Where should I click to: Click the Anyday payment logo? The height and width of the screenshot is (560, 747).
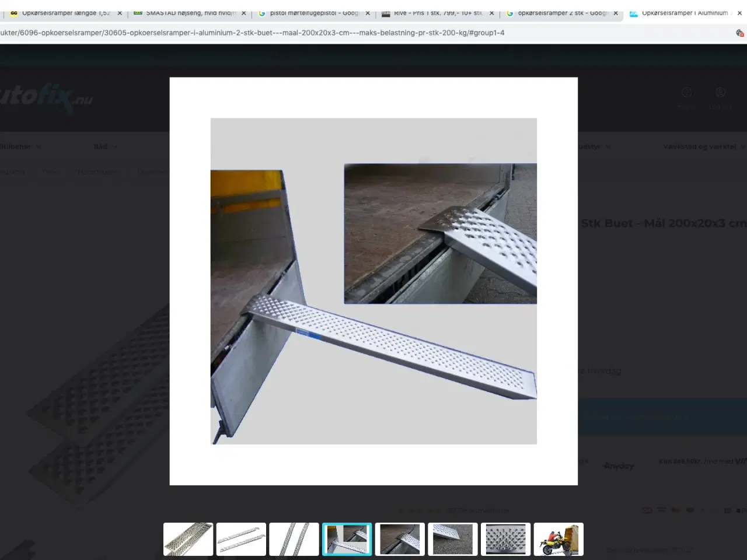click(618, 466)
